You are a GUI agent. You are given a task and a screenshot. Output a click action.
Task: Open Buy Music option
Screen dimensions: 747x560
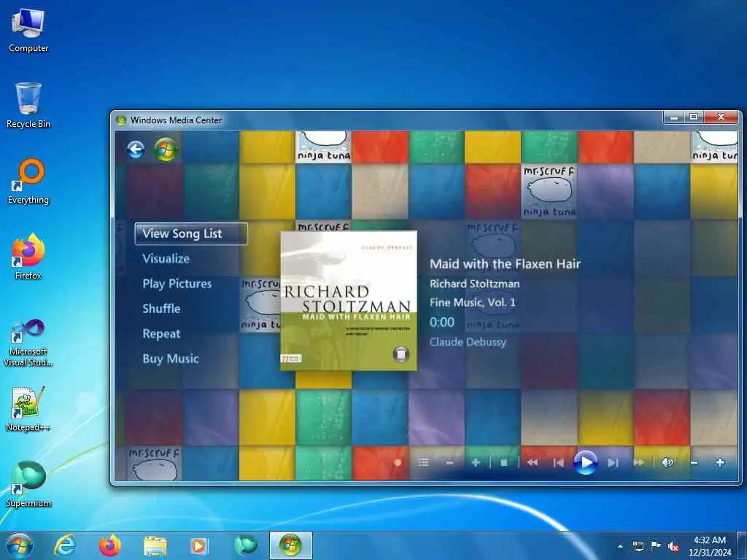click(x=170, y=359)
